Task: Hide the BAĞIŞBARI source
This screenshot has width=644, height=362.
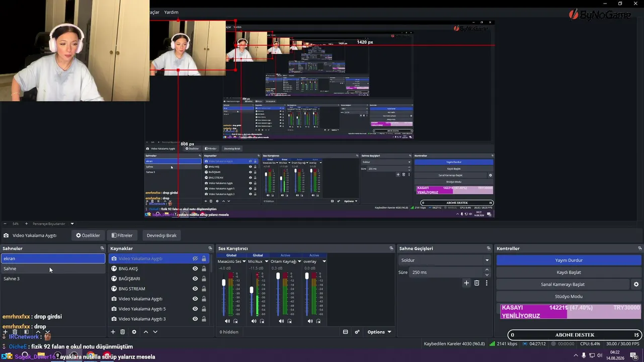Action: tap(195, 279)
